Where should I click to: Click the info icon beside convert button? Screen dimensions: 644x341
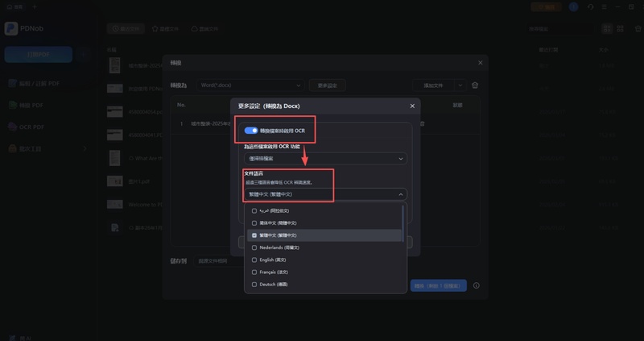pyautogui.click(x=476, y=285)
